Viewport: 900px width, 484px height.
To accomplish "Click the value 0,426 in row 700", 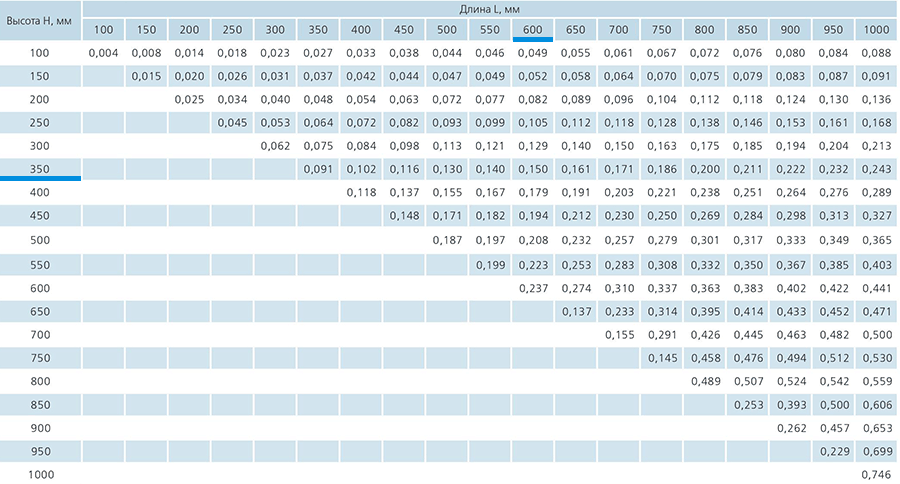I will (705, 335).
